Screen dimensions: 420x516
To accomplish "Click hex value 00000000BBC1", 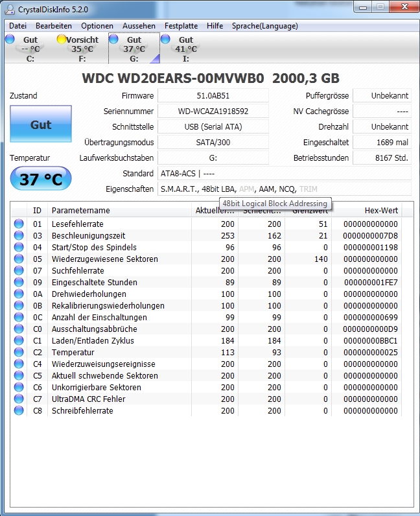I will (371, 340).
